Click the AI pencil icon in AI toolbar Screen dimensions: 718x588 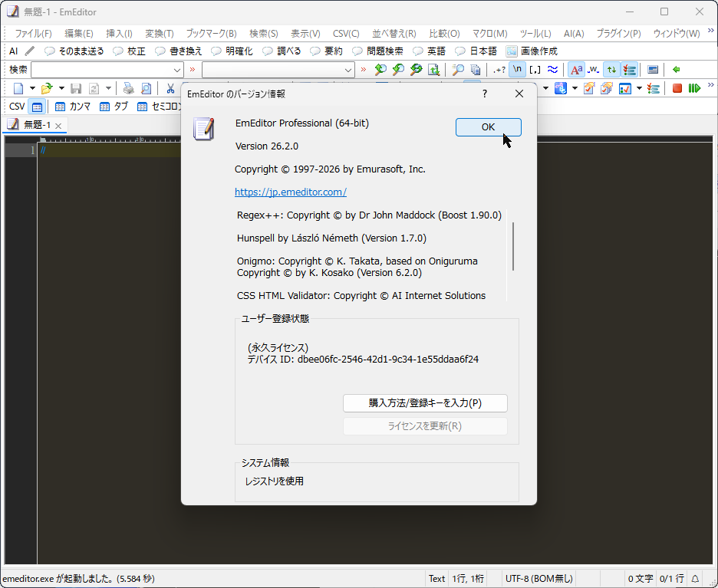(29, 51)
